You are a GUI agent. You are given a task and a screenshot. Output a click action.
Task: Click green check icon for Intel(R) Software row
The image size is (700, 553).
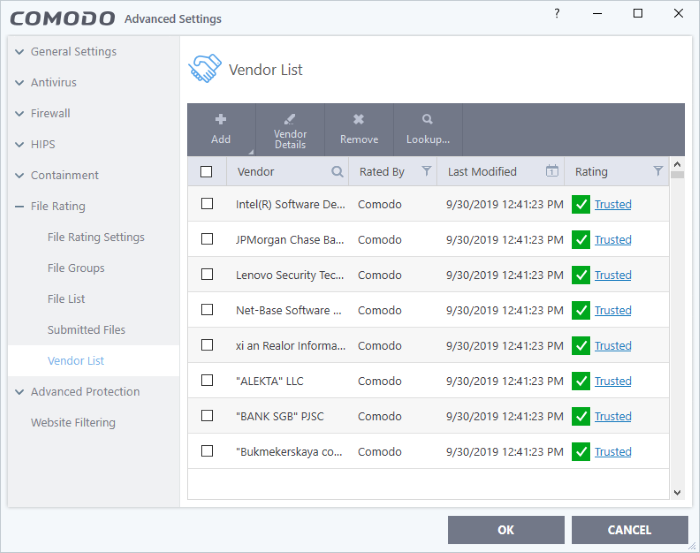point(581,204)
